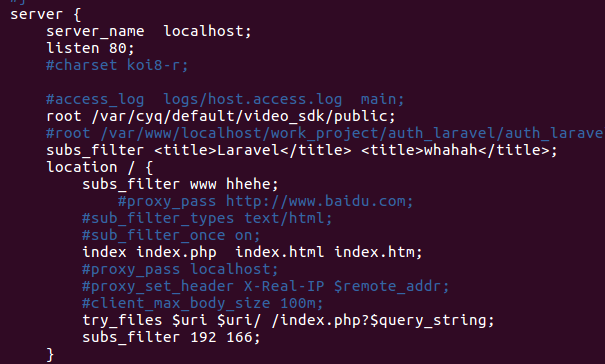Click the commented proxy_set_header X-Real-IP line
Image resolution: width=605 pixels, height=364 pixels.
tap(266, 286)
